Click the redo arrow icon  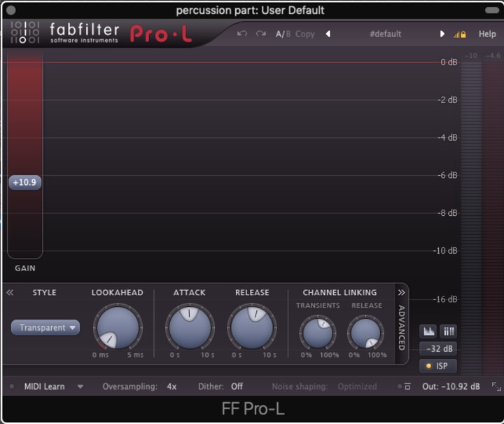pos(261,34)
